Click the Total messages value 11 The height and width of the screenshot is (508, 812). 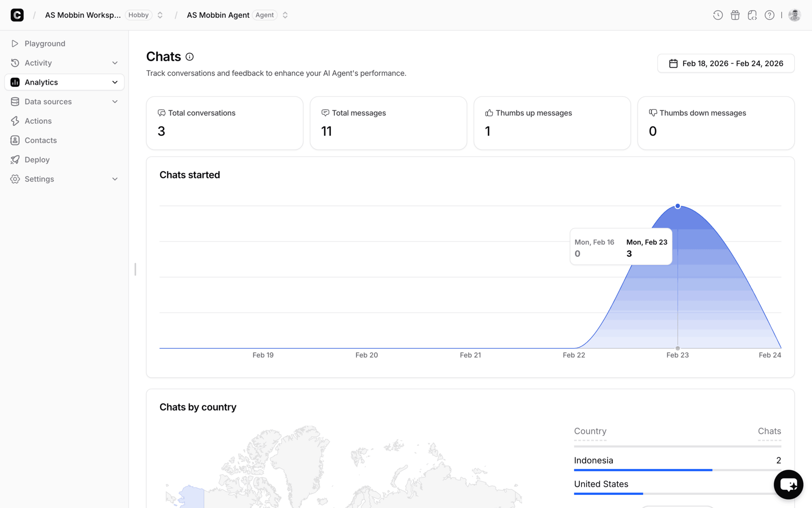pos(326,131)
